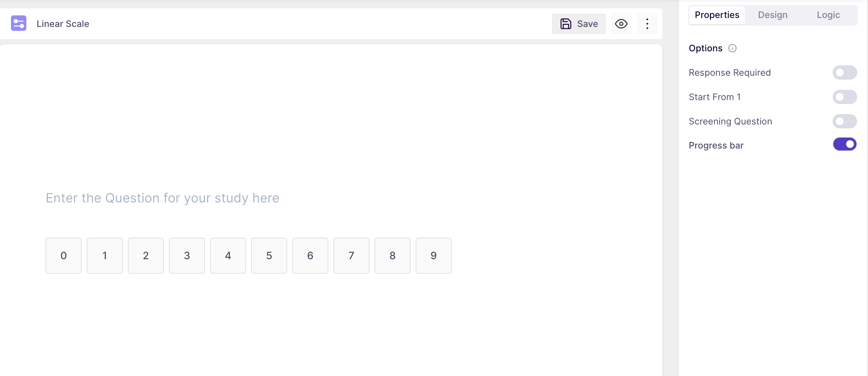Open preview with the eye icon
The width and height of the screenshot is (868, 376).
click(621, 24)
